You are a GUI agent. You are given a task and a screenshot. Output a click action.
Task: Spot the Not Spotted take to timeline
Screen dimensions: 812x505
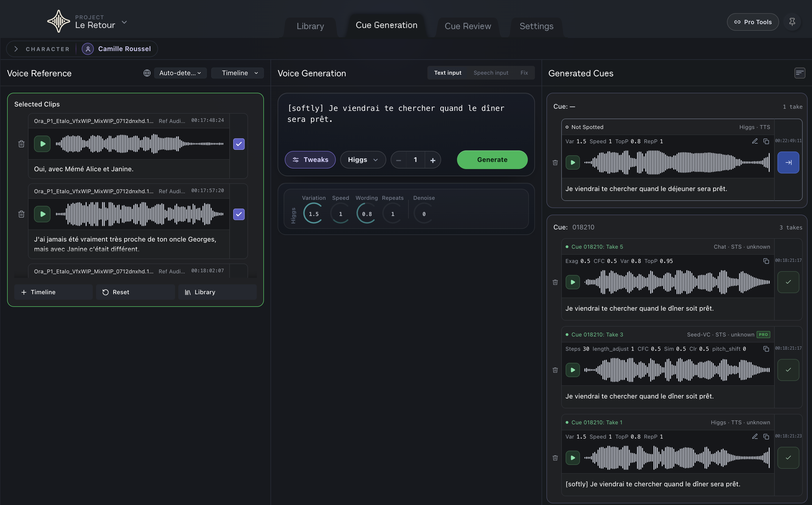click(788, 163)
